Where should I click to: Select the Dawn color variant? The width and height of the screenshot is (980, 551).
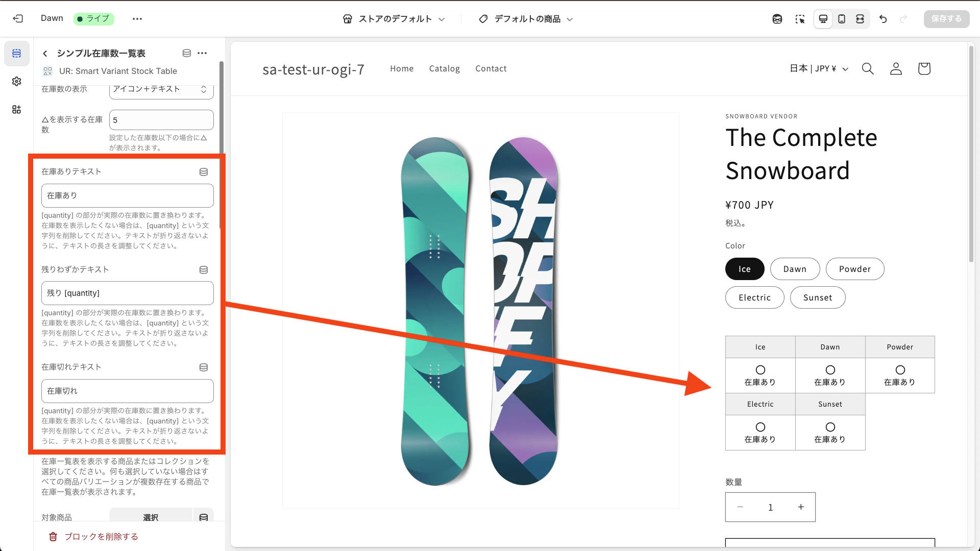[x=795, y=269]
